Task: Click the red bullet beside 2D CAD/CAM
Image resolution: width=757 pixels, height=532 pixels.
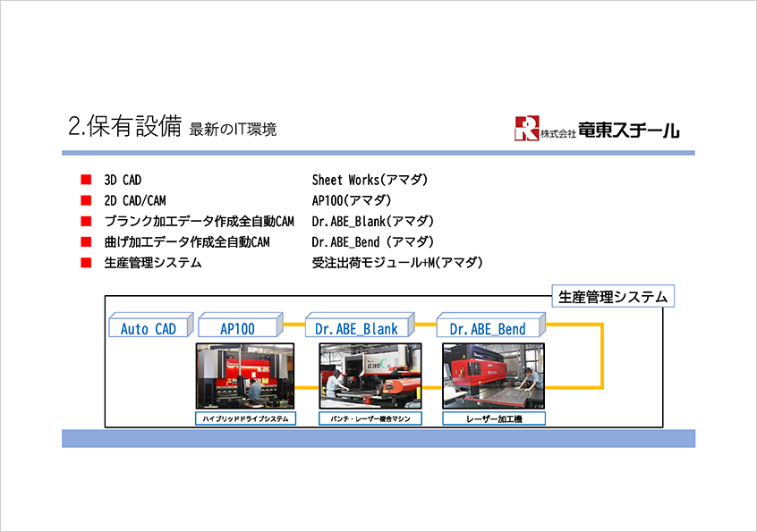Action: click(x=86, y=200)
